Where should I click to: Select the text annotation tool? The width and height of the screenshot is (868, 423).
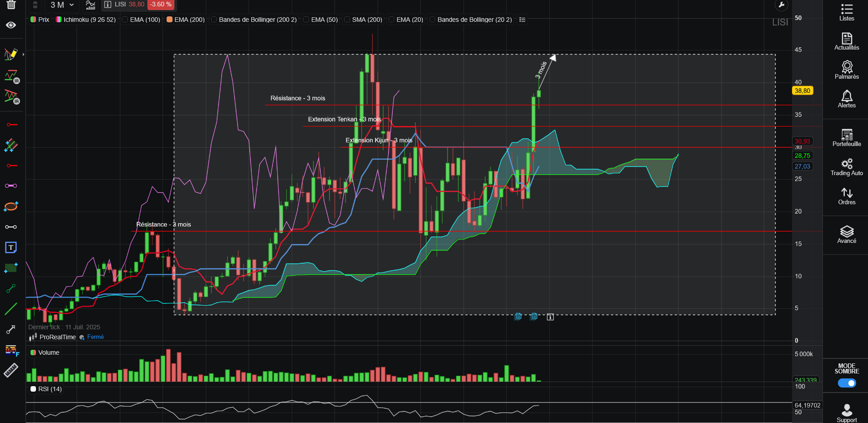[x=11, y=247]
